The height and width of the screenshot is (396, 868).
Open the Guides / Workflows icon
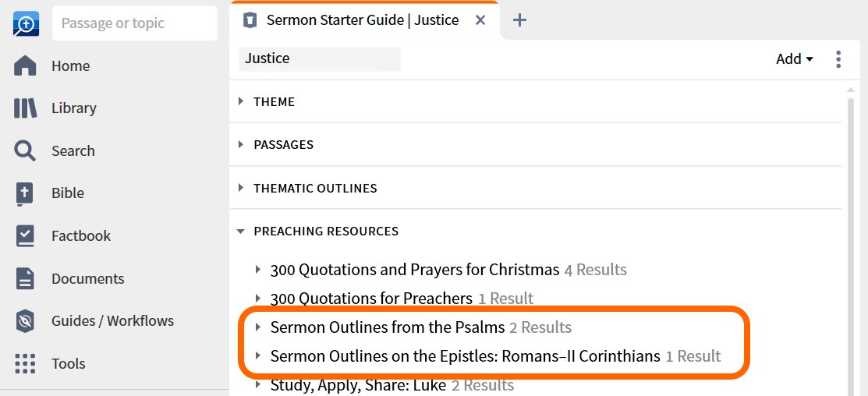click(x=25, y=321)
